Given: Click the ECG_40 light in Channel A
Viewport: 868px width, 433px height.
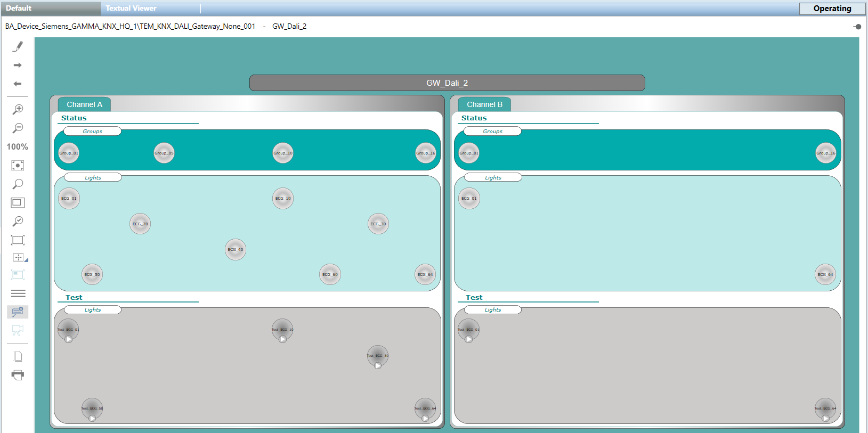Looking at the screenshot, I should click(236, 249).
